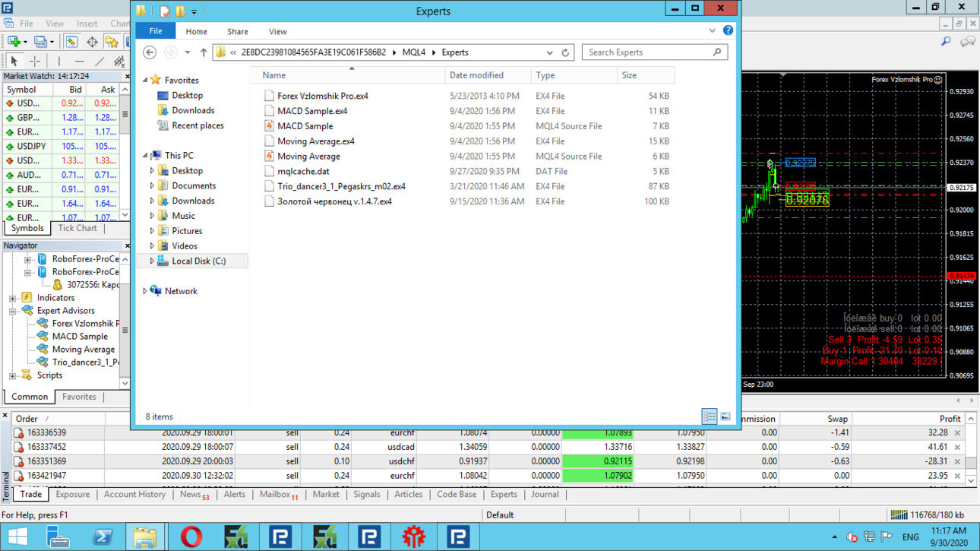Select the equidistant channel drawing tool
Image resolution: width=980 pixels, height=551 pixels.
click(x=120, y=62)
